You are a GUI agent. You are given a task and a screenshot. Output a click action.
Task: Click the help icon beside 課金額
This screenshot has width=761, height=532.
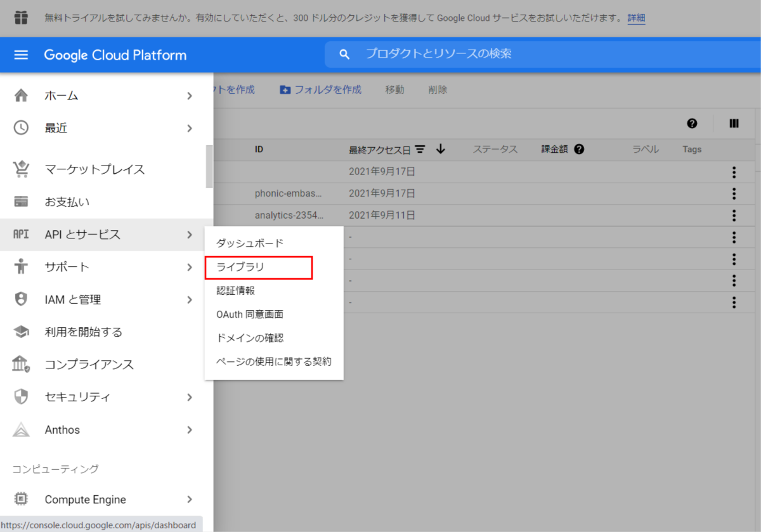[x=578, y=150]
